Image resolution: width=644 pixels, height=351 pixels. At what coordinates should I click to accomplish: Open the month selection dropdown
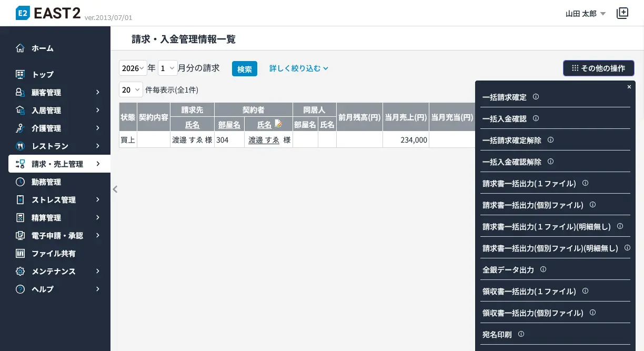click(x=168, y=68)
